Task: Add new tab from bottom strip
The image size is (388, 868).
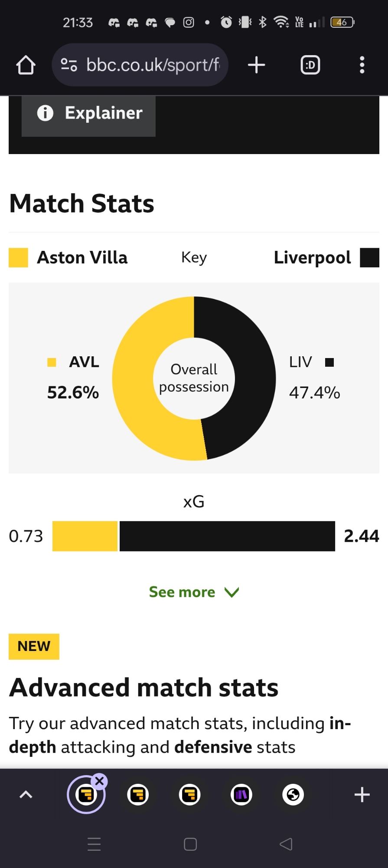Action: tap(362, 795)
